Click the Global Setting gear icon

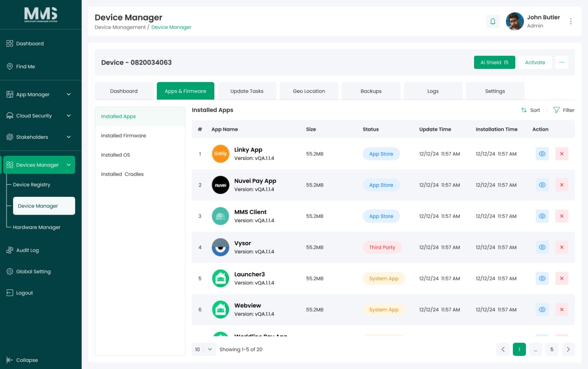point(10,271)
